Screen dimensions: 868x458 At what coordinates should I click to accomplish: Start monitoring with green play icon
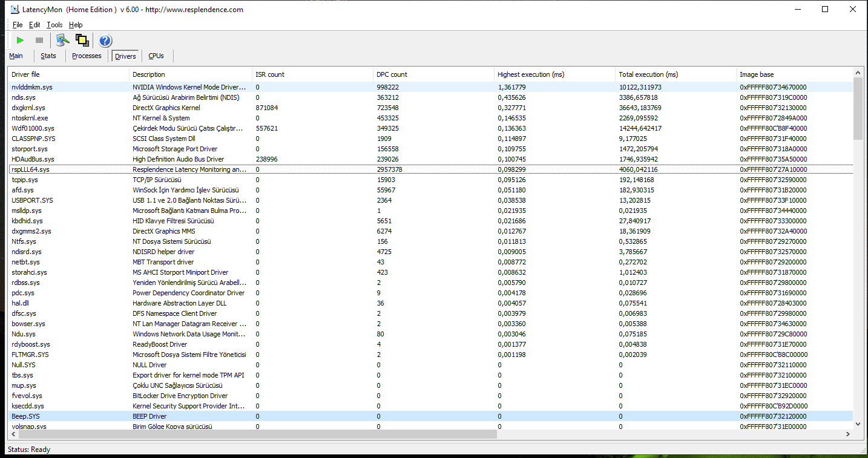(x=21, y=41)
